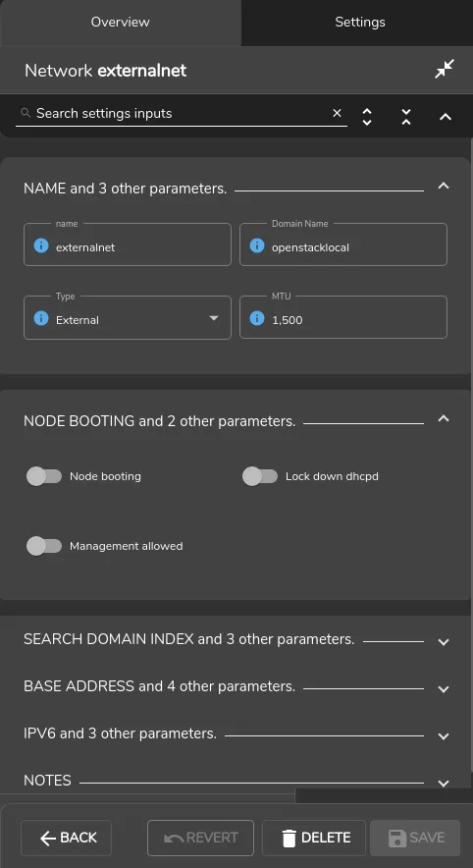Switch to the Overview tab
This screenshot has height=868, width=473.
[120, 23]
